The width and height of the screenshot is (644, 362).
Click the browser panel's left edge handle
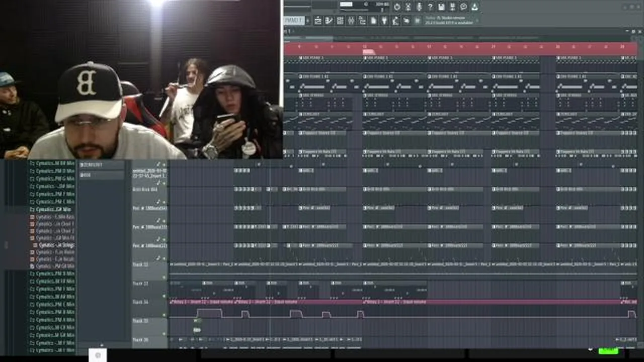coord(6,245)
